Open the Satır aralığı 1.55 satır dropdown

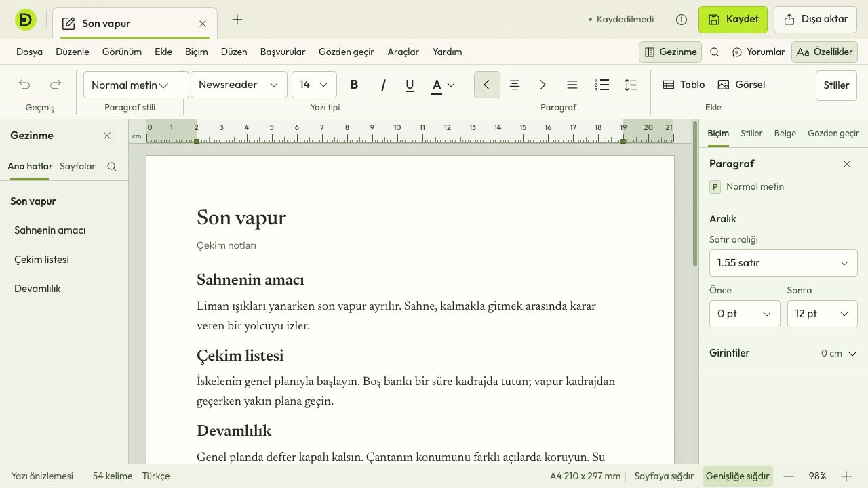pos(783,263)
